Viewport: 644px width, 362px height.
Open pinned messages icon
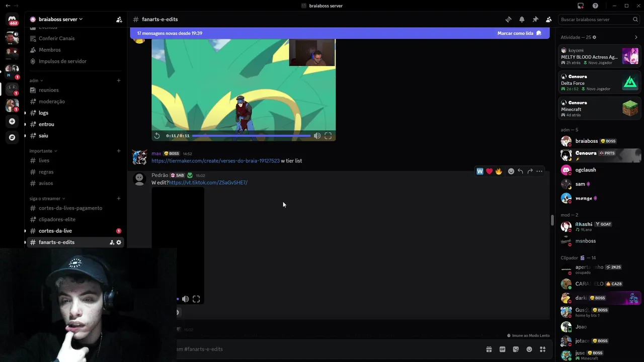coord(535,20)
